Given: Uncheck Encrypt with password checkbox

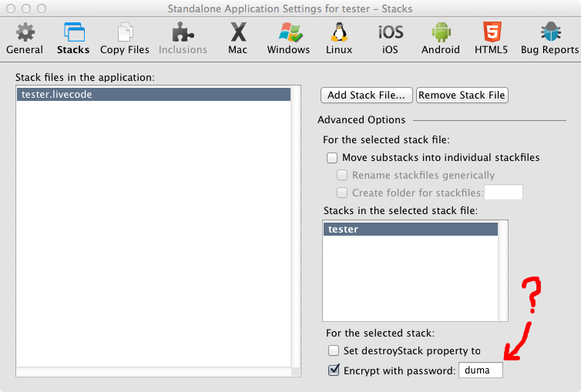Looking at the screenshot, I should pyautogui.click(x=334, y=370).
